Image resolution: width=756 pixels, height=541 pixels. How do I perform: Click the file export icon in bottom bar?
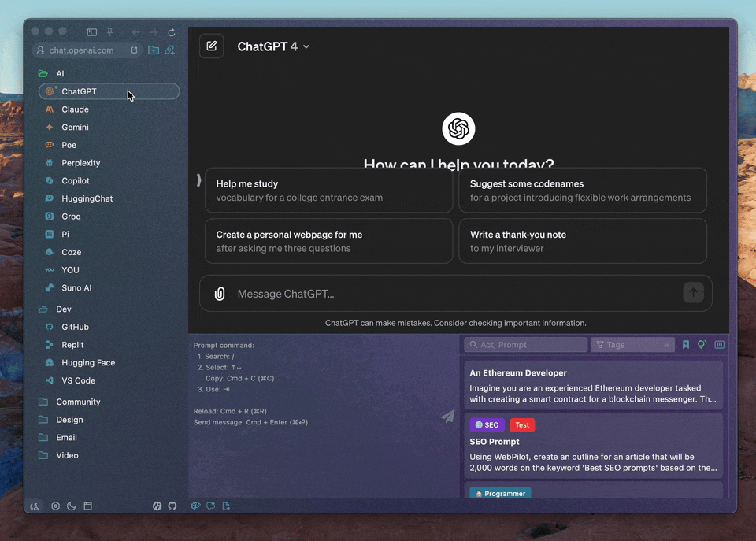(x=226, y=506)
